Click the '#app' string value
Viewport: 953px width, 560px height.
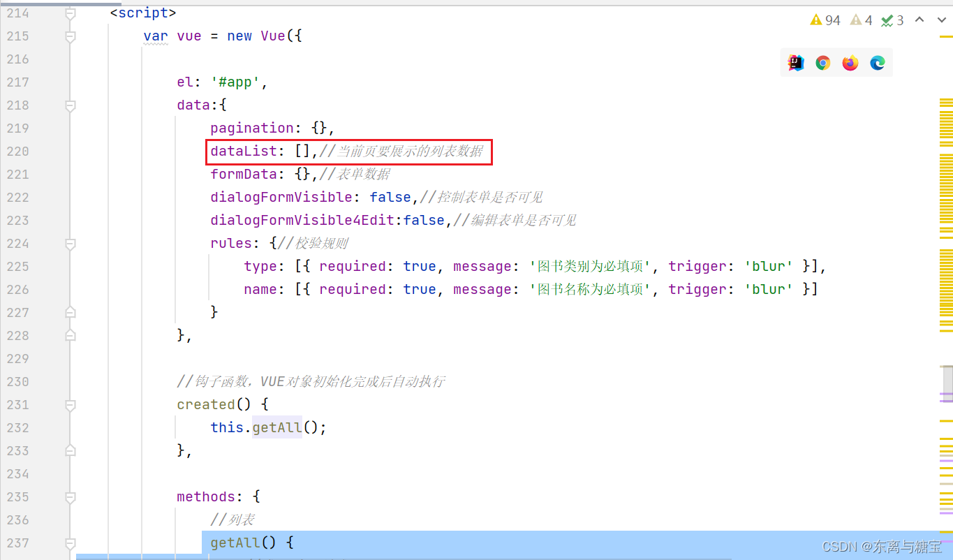[x=235, y=82]
